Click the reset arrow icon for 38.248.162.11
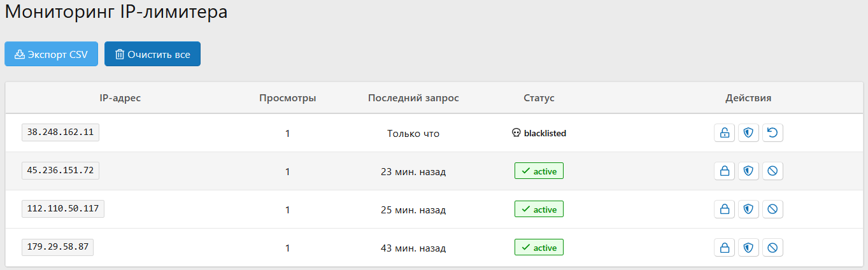The width and height of the screenshot is (868, 270). click(772, 133)
